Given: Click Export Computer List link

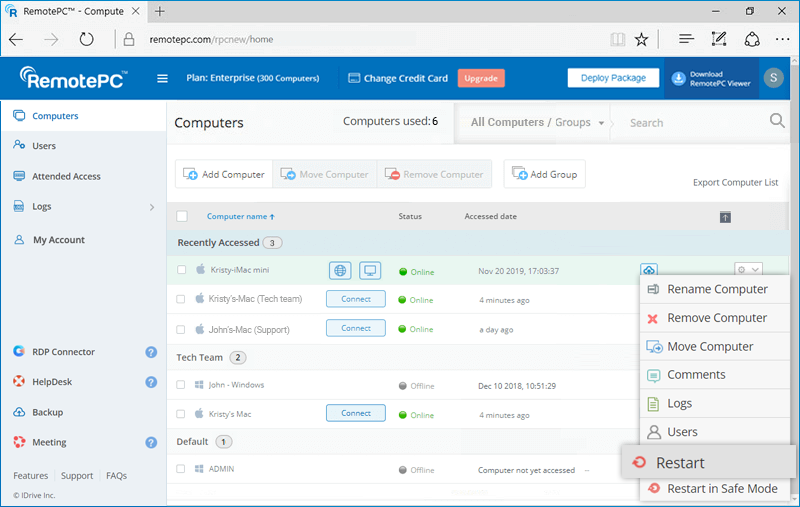Looking at the screenshot, I should 735,183.
